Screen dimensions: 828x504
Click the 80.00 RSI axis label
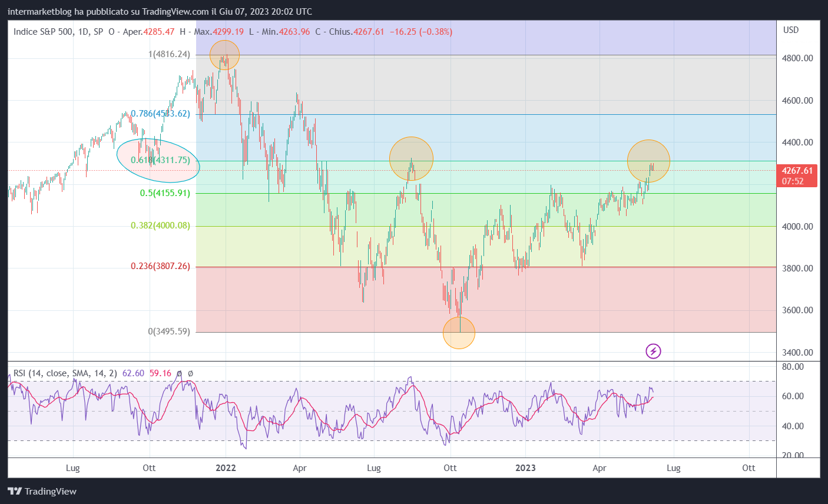point(793,366)
